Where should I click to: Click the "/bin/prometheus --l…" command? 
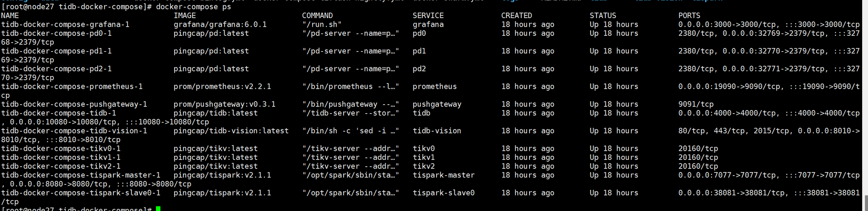(x=351, y=86)
